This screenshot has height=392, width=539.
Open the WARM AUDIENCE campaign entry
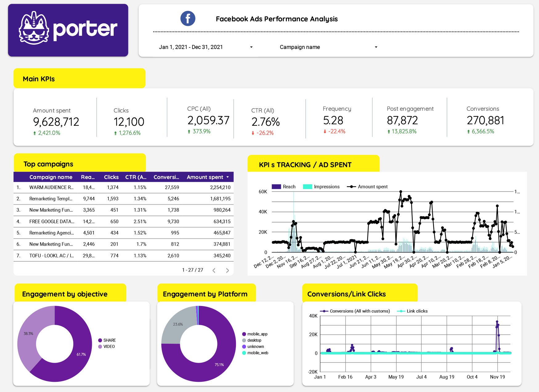point(53,187)
